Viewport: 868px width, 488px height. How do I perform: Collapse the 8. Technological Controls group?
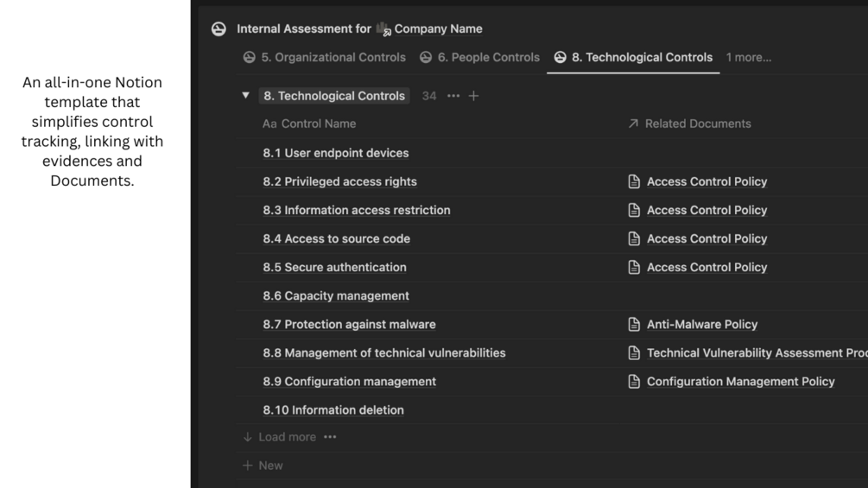(245, 96)
